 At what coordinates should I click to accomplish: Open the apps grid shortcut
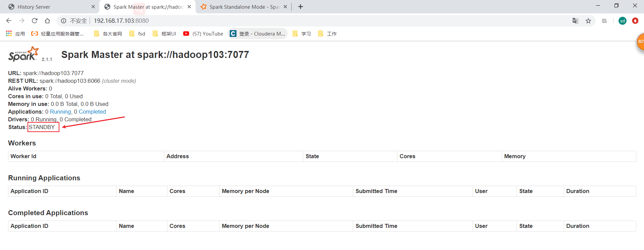(x=15, y=34)
